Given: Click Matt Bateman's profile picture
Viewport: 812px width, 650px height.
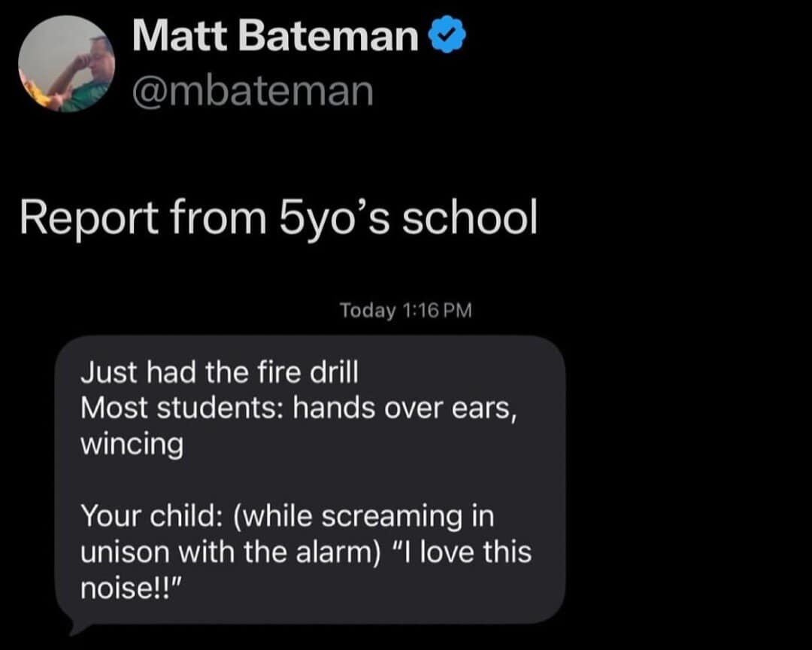Looking at the screenshot, I should (x=65, y=64).
